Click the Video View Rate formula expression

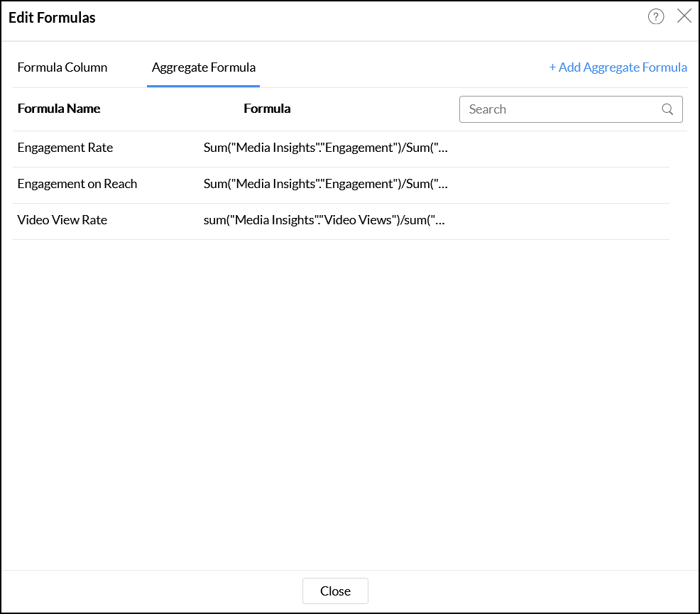point(319,220)
